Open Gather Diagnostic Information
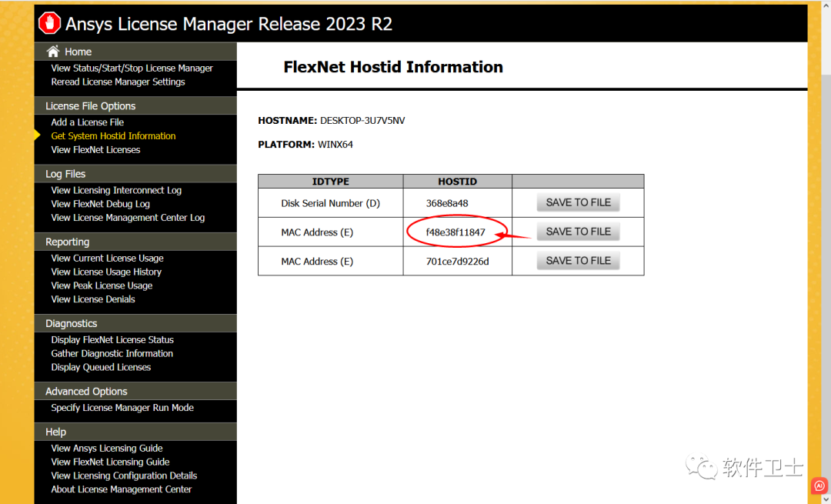Image resolution: width=831 pixels, height=504 pixels. [x=112, y=353]
